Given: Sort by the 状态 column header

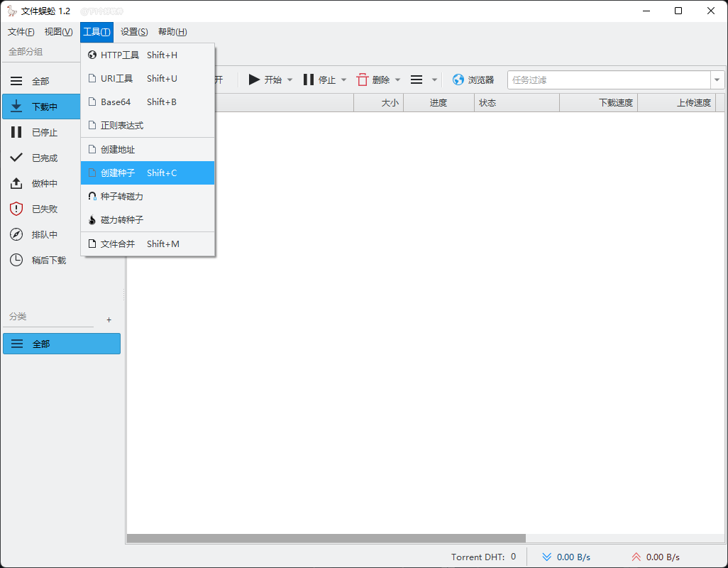Looking at the screenshot, I should 517,103.
